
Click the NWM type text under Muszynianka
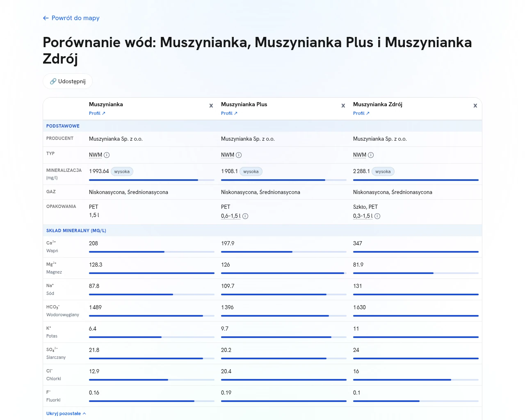tap(96, 155)
